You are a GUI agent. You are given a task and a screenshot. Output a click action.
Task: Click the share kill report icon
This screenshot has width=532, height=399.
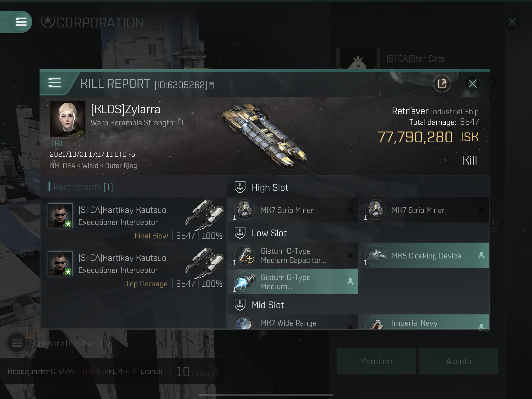coord(442,84)
